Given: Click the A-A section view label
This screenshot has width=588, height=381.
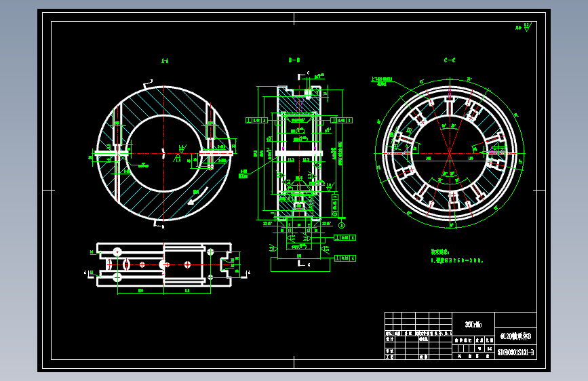Looking at the screenshot, I should 165,61.
